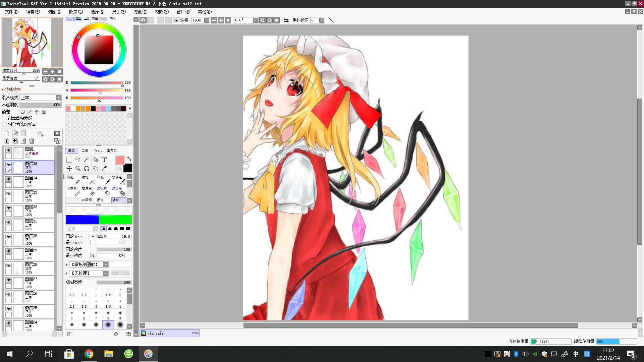Image resolution: width=644 pixels, height=362 pixels.
Task: Open the 【无纹理】 texture dropdown
Action: point(105,274)
